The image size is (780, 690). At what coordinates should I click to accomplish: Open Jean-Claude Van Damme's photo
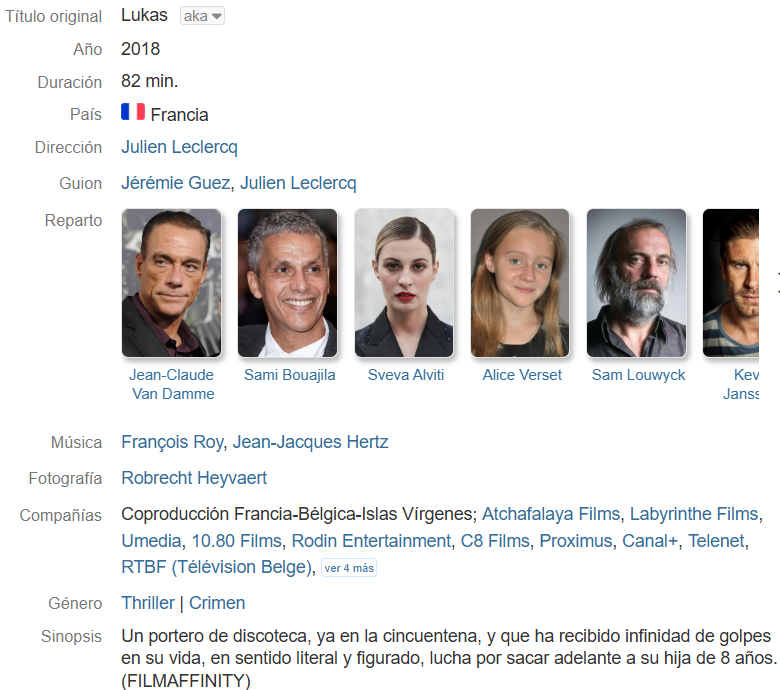171,283
